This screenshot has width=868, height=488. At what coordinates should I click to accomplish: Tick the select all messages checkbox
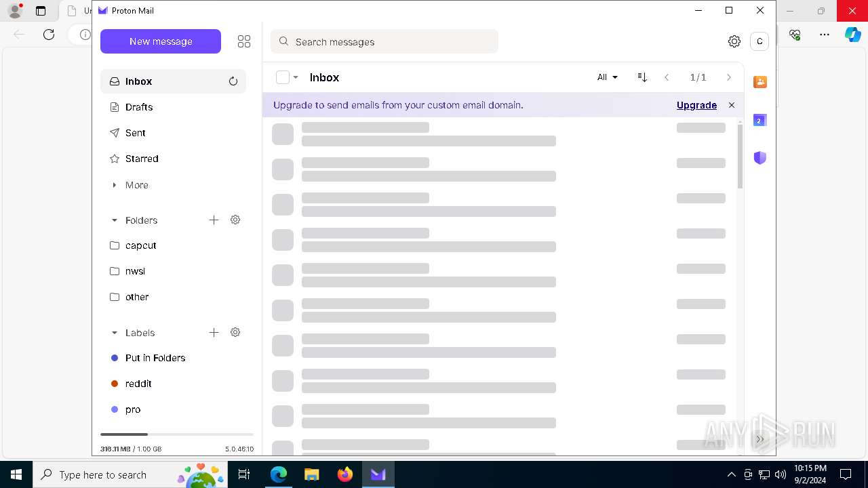(283, 77)
